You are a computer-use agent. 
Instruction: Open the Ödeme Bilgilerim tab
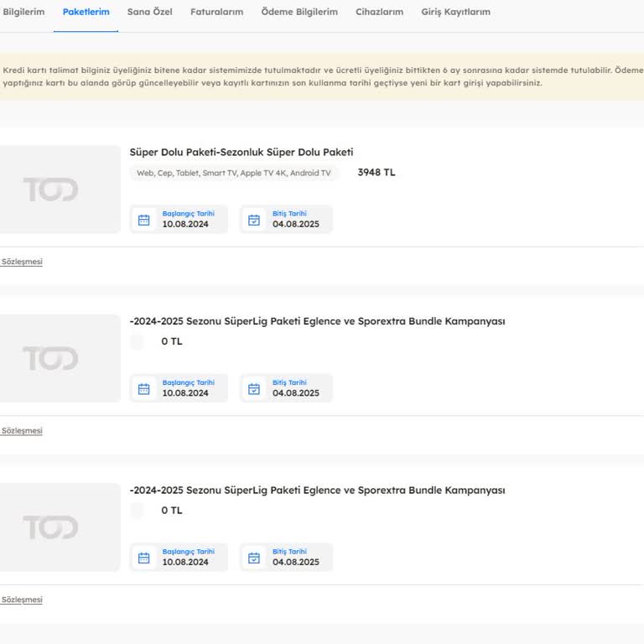299,12
